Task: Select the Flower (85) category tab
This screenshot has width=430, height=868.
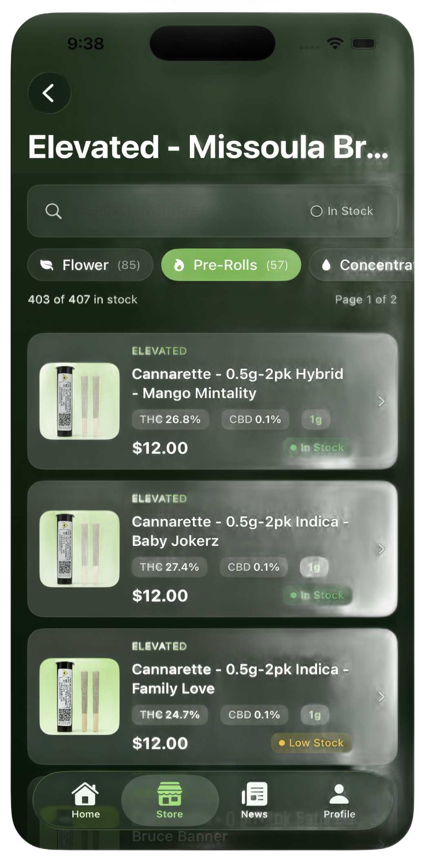Action: (91, 265)
